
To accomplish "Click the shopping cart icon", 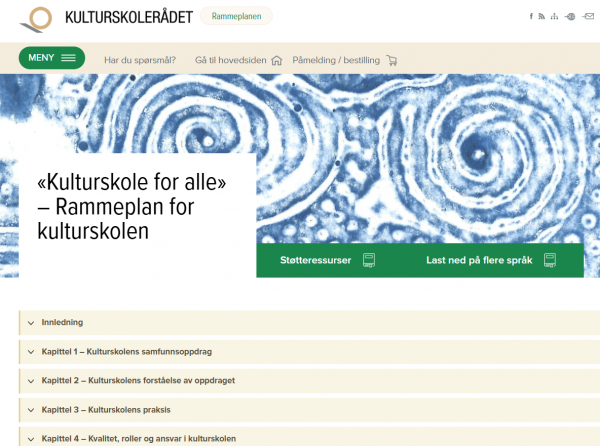I will point(391,59).
